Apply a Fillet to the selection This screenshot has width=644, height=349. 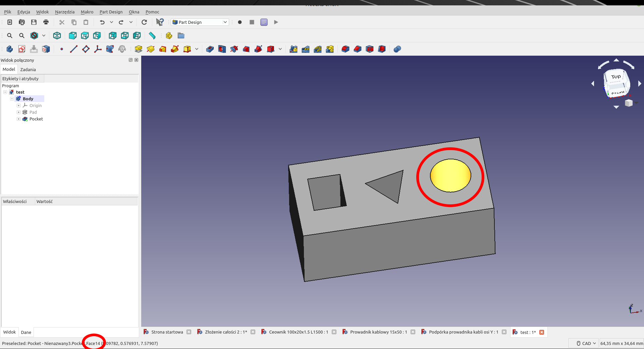coord(345,49)
